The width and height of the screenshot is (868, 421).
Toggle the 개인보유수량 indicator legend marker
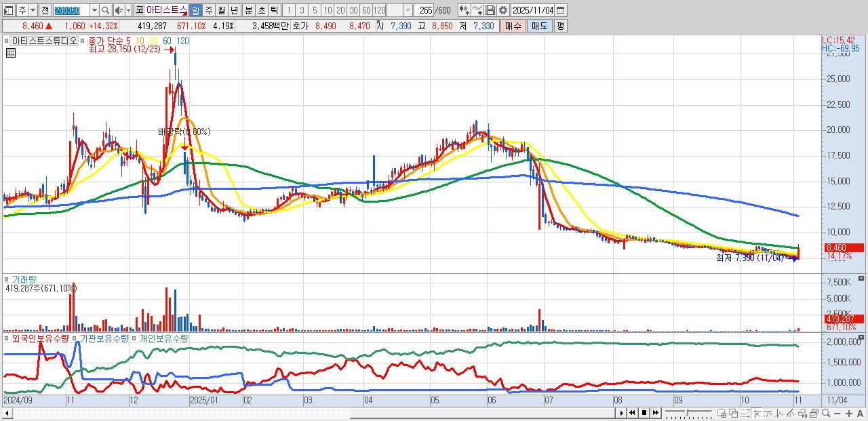tap(135, 338)
